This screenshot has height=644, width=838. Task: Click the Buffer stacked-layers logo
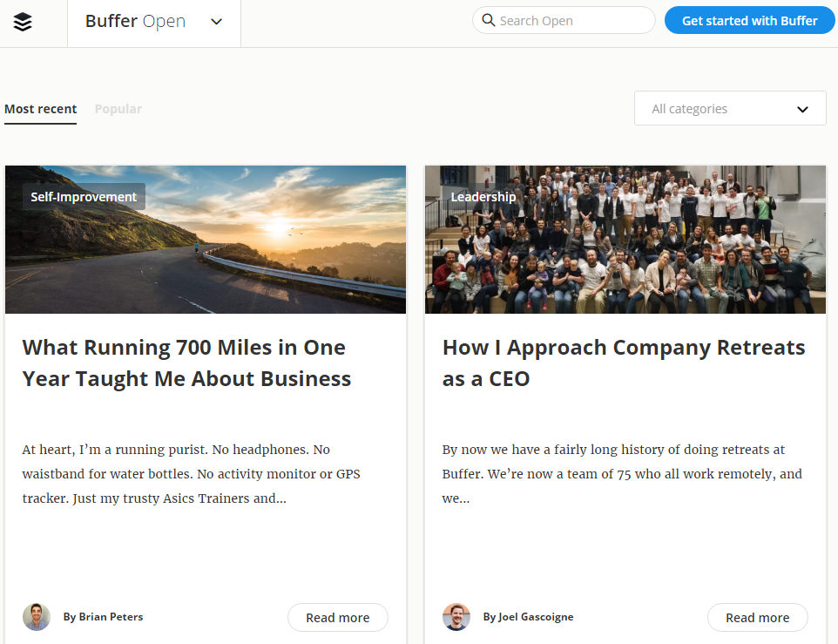coord(23,22)
